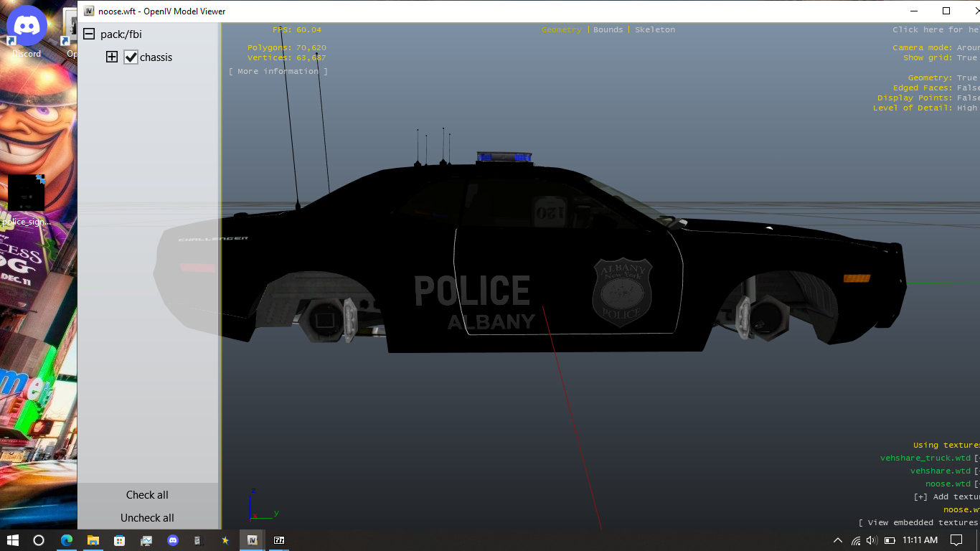Click the Uncheck all button
980x551 pixels.
[147, 518]
